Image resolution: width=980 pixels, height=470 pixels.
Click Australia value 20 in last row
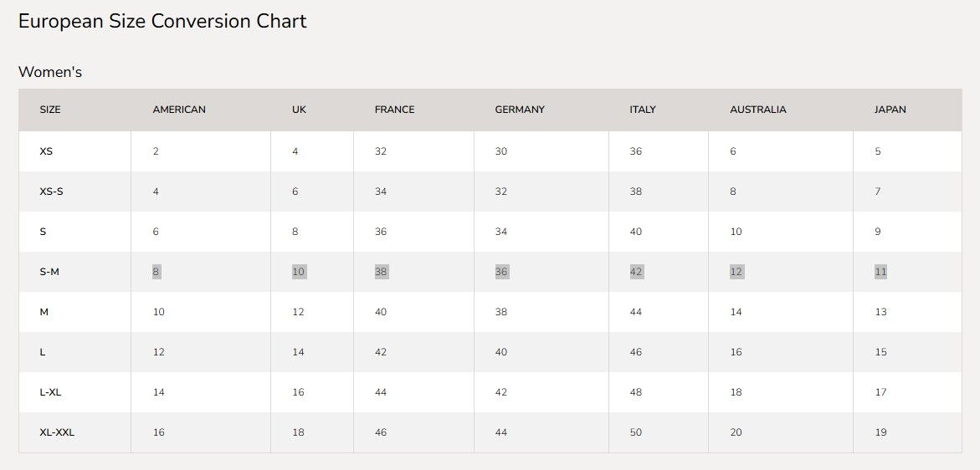[x=736, y=432]
